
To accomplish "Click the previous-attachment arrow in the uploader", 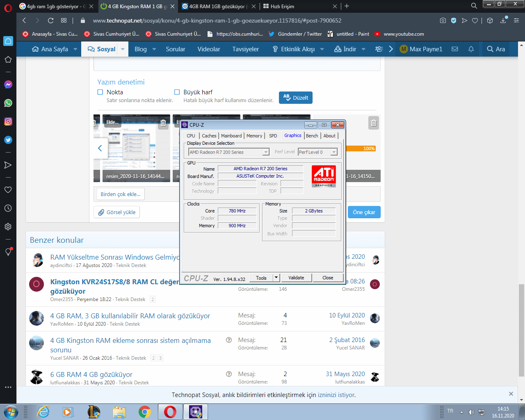I will (100, 148).
